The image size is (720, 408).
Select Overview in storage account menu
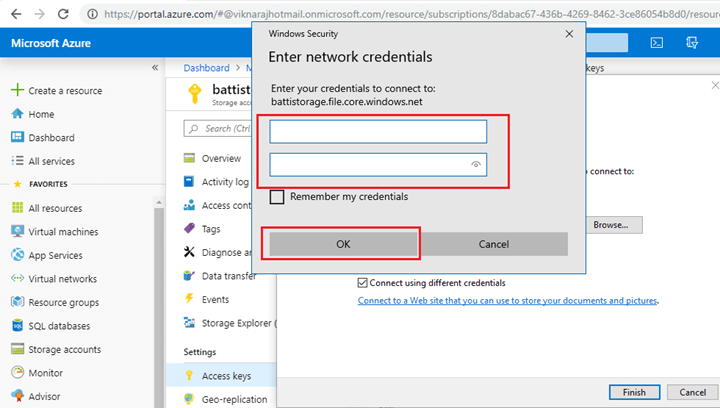tap(221, 158)
